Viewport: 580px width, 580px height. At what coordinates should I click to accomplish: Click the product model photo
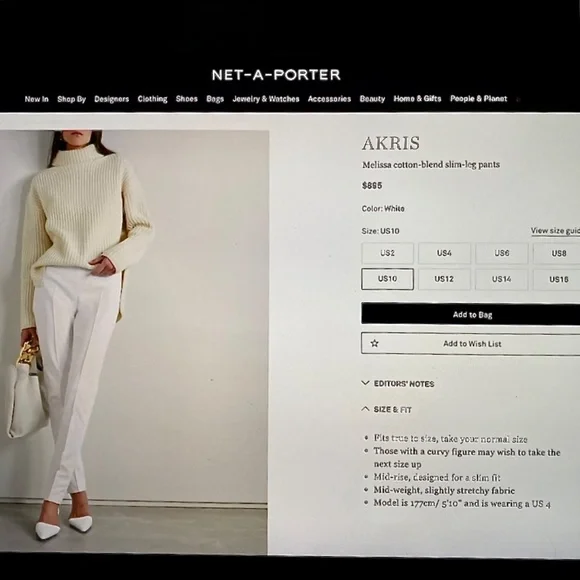(134, 342)
